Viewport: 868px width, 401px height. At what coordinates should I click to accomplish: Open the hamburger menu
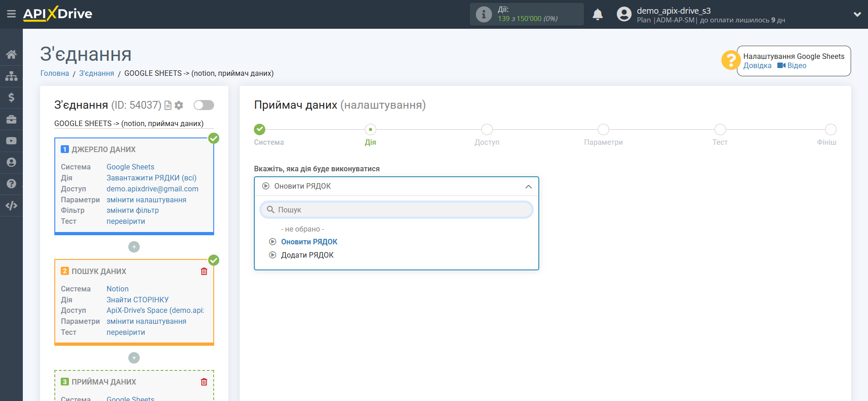11,14
